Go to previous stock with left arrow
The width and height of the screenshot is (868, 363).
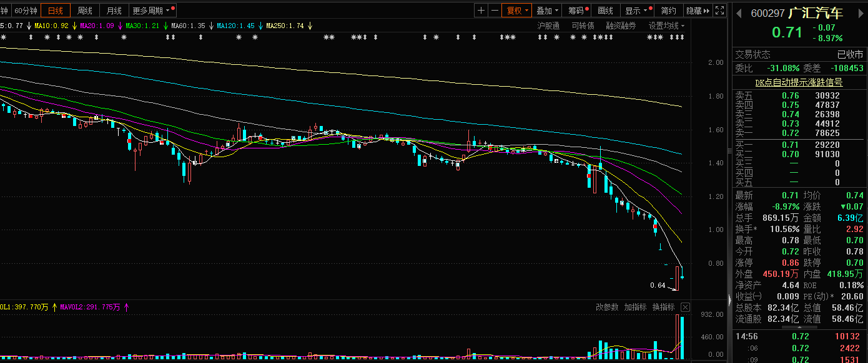tap(738, 13)
